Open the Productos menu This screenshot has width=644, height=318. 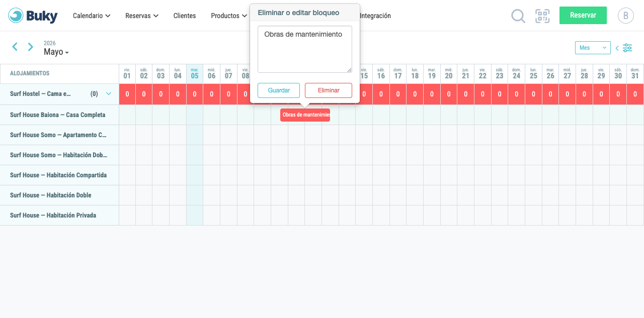[229, 16]
